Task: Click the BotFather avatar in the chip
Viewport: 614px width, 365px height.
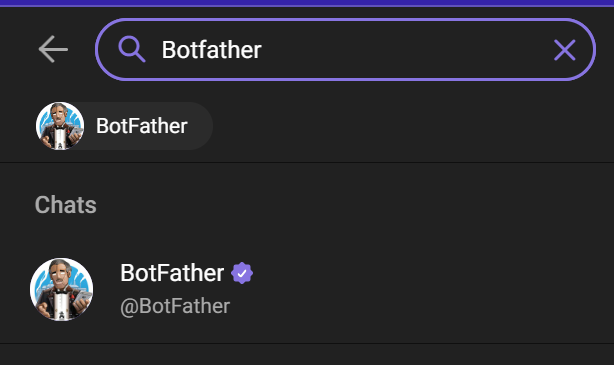Action: [x=60, y=126]
